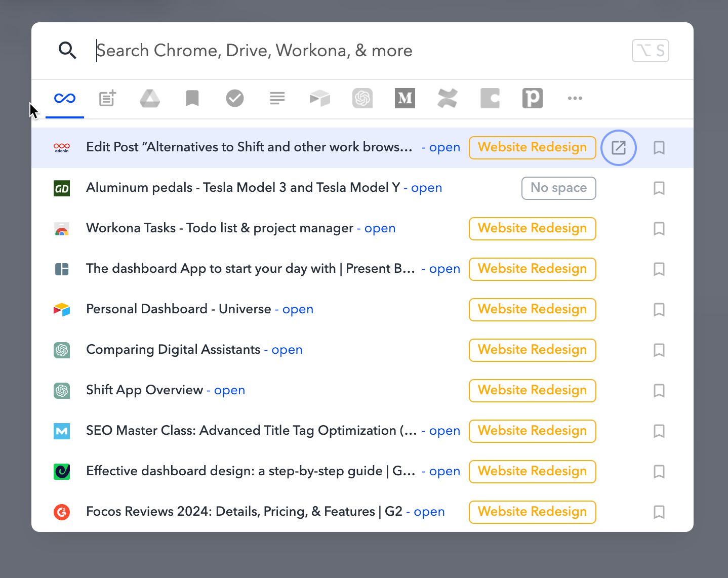Select the Confluence filter icon
This screenshot has width=728, height=578.
(448, 98)
